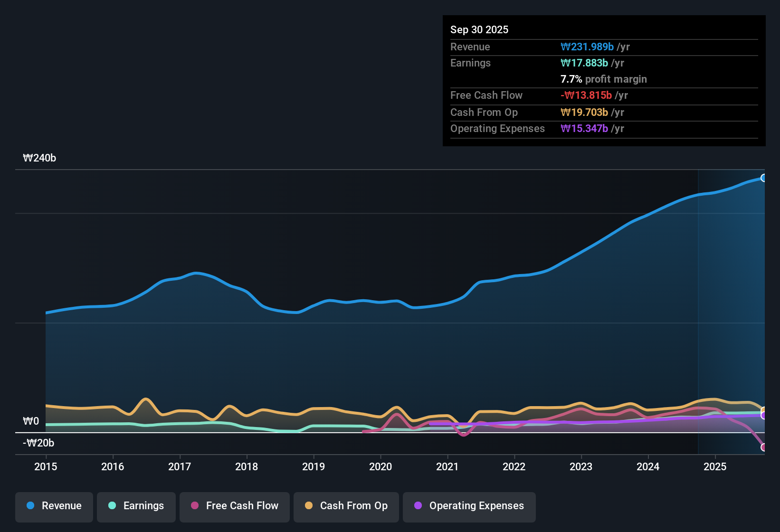Click the pink Free Cash Flow legend dot
This screenshot has height=532, width=780.
point(195,506)
